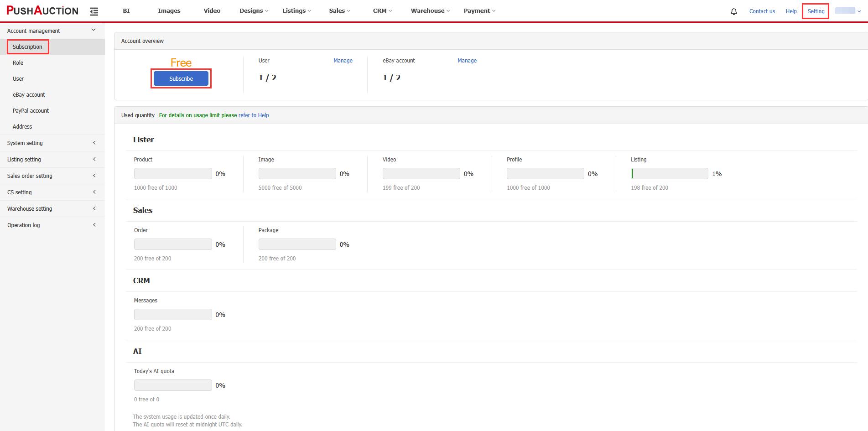The image size is (868, 431).
Task: Expand the Designs dropdown menu
Action: coord(254,11)
